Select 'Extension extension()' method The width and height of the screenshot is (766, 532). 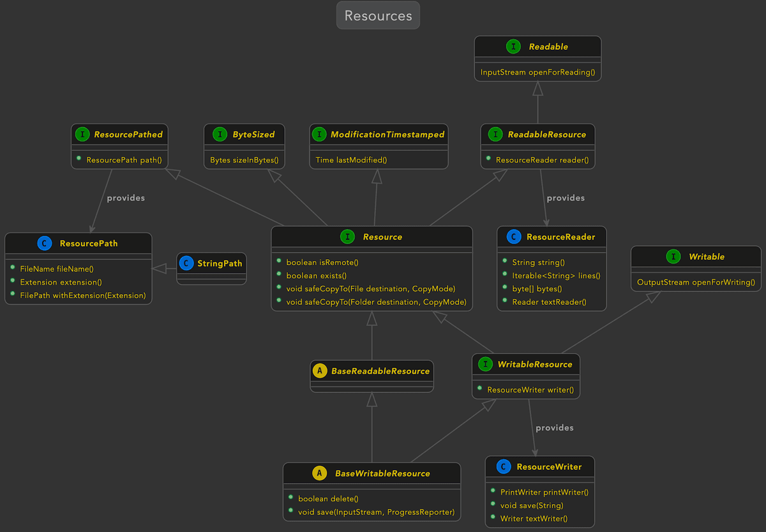[x=61, y=282]
